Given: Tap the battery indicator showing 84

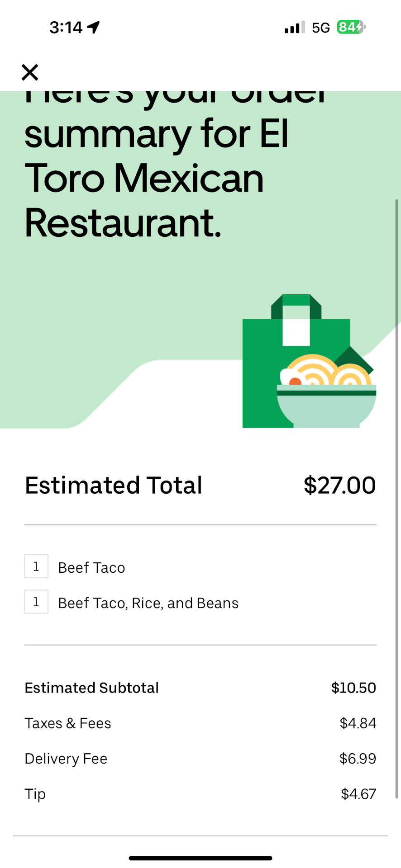Looking at the screenshot, I should pos(350,27).
